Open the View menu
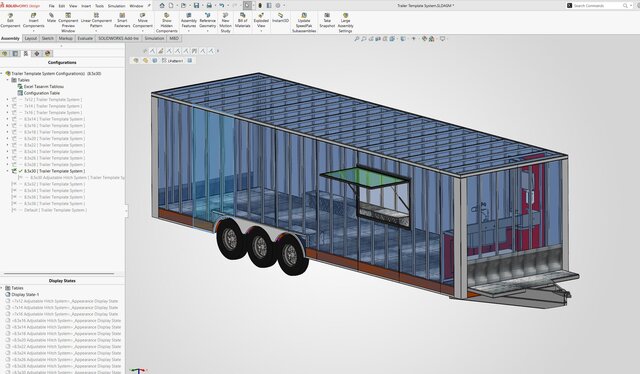 [73, 6]
